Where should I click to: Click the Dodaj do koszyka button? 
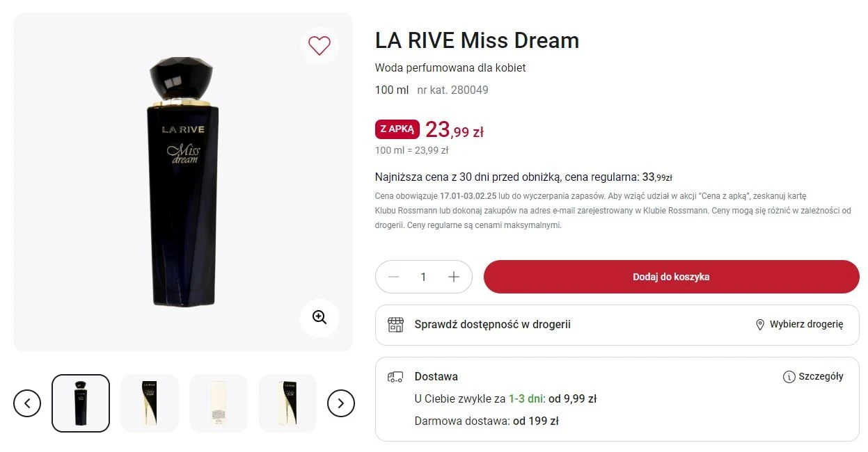click(x=671, y=276)
